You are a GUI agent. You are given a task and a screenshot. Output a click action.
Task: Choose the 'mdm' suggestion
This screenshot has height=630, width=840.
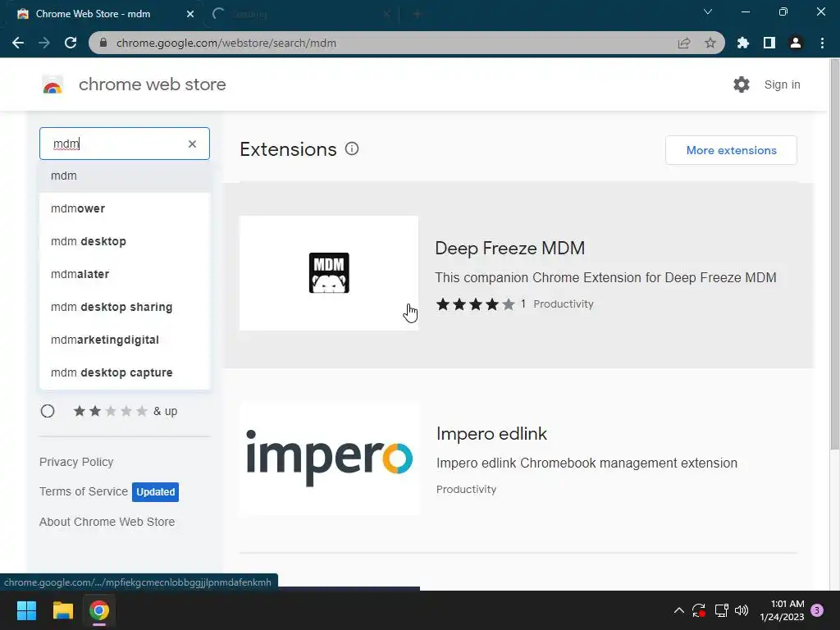point(125,176)
